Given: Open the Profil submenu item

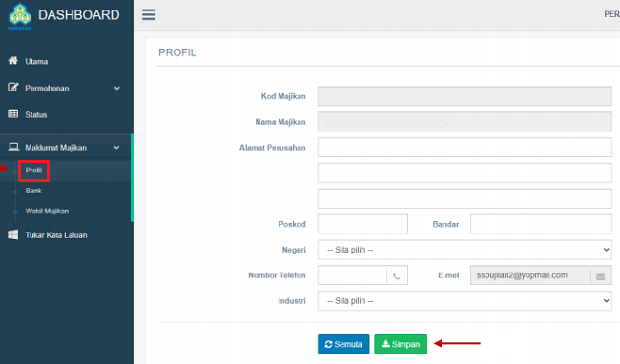Looking at the screenshot, I should click(x=33, y=171).
